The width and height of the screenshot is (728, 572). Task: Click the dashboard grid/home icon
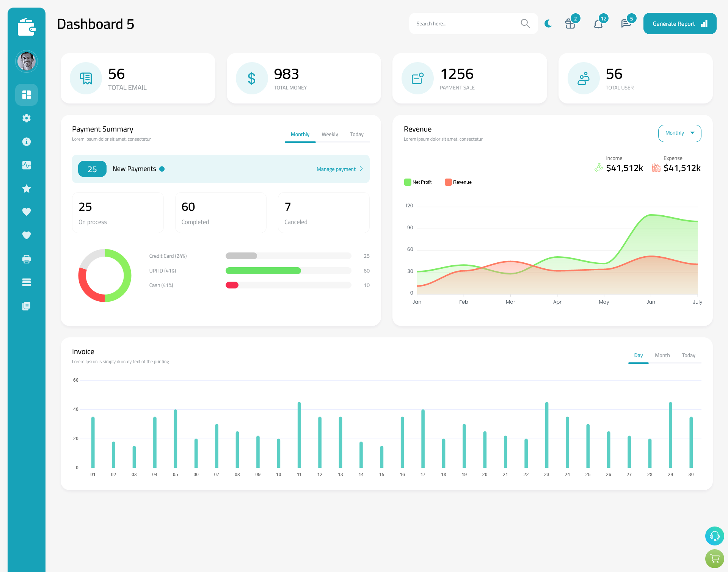tap(27, 94)
